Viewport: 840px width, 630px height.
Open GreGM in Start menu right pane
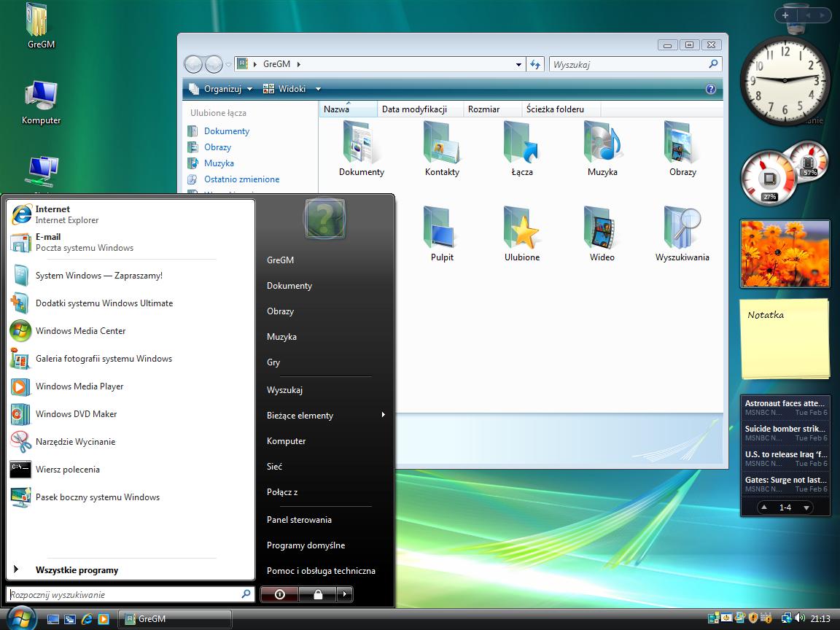325,260
